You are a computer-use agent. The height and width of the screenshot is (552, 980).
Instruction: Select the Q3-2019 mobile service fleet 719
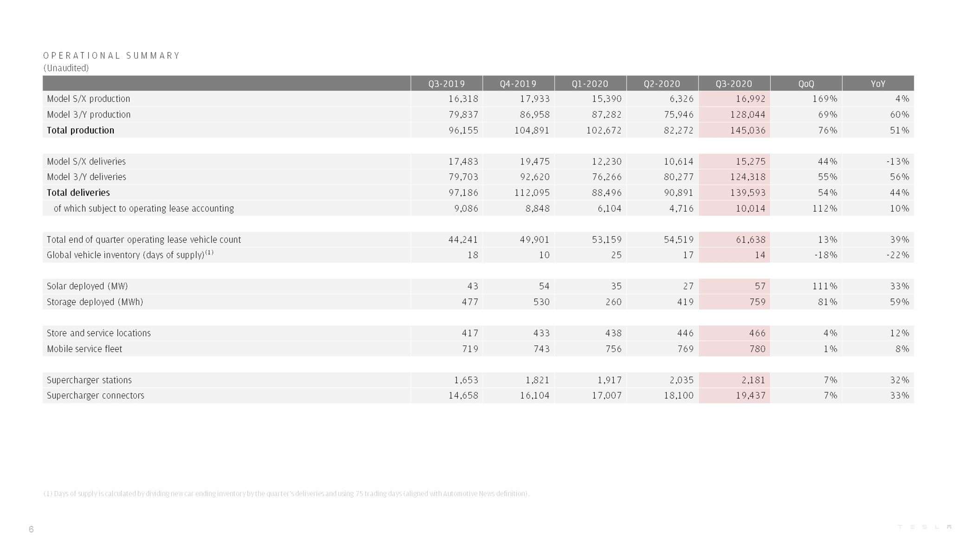[470, 349]
